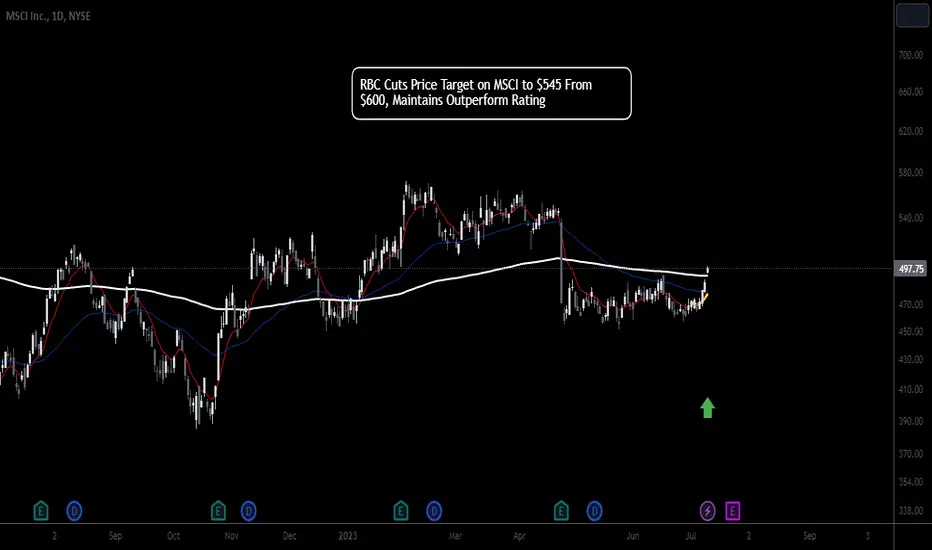Click the earnings icon between 2023 and Mar
932x550 pixels.
pyautogui.click(x=401, y=510)
